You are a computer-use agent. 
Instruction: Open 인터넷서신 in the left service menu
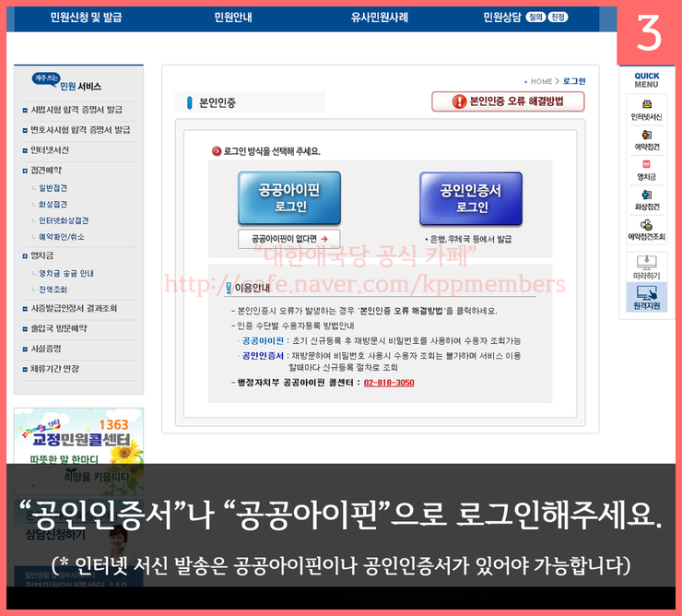point(50,149)
